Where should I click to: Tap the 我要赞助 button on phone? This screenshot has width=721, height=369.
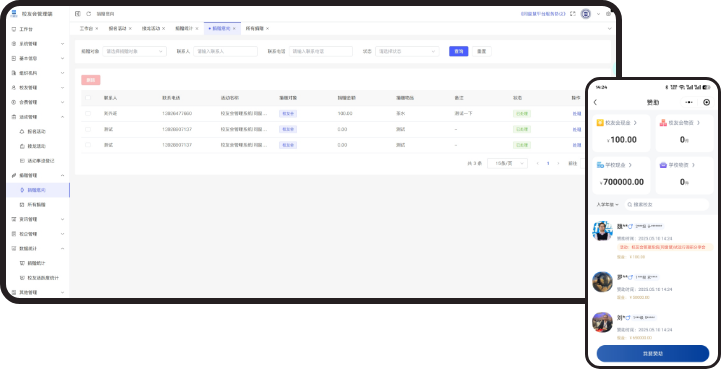(652, 353)
